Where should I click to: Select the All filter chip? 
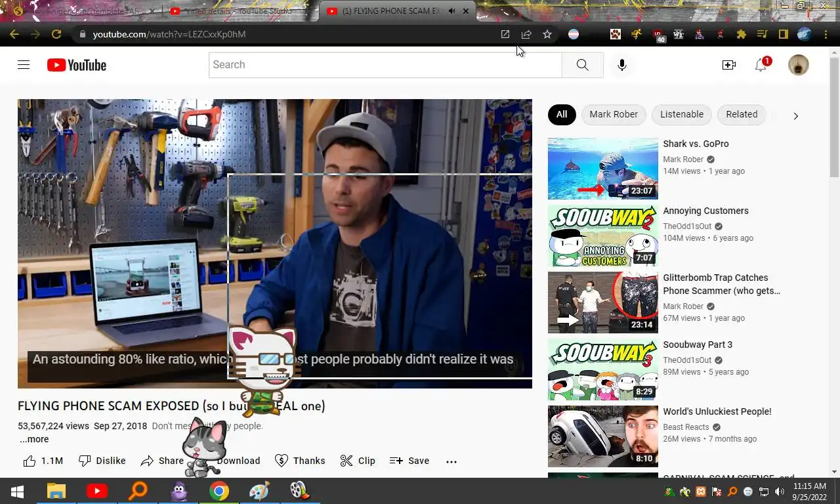(x=562, y=114)
